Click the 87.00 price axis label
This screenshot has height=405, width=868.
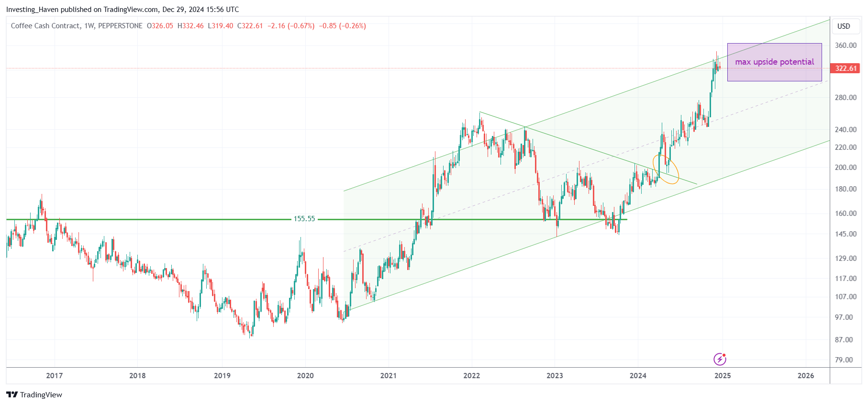point(844,340)
